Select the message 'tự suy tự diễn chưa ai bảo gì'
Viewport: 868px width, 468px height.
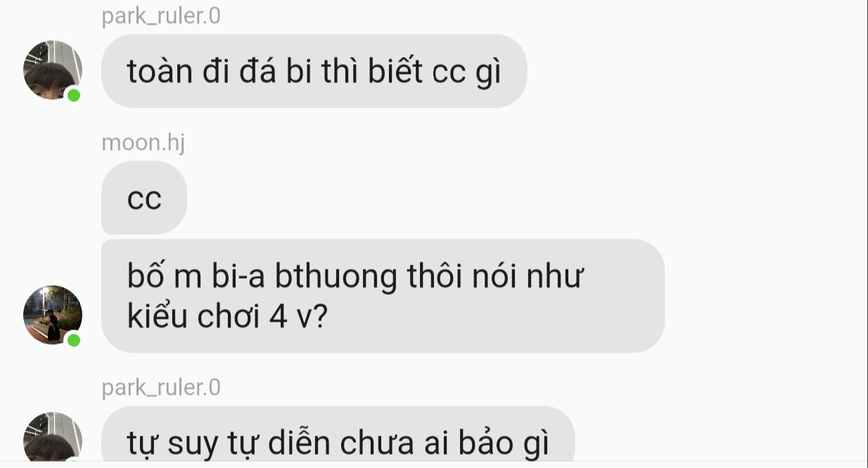pos(338,437)
